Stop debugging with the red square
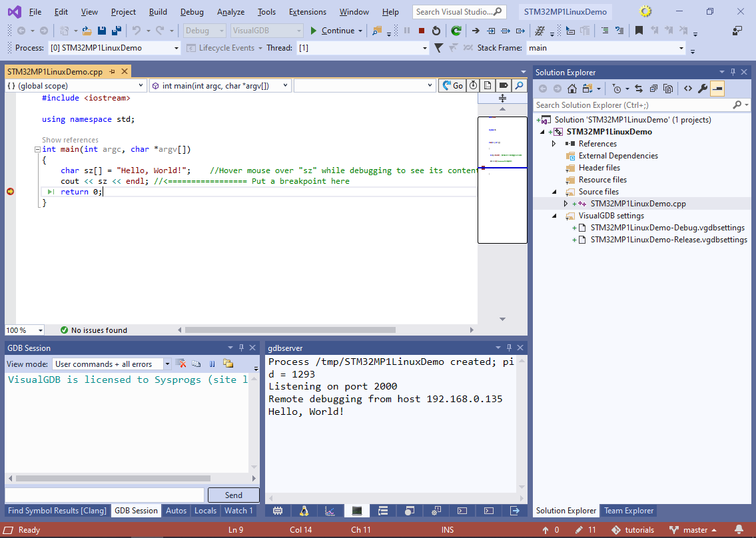This screenshot has height=538, width=756. (422, 31)
